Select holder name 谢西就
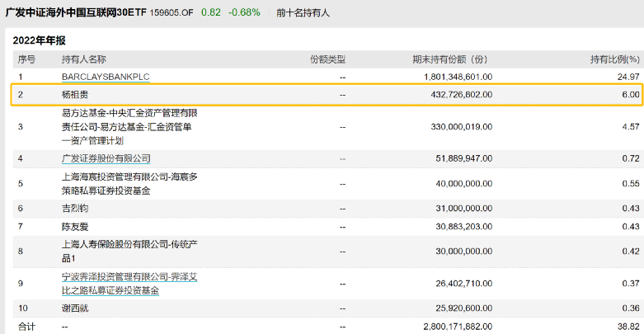This screenshot has height=334, width=644. (x=75, y=308)
